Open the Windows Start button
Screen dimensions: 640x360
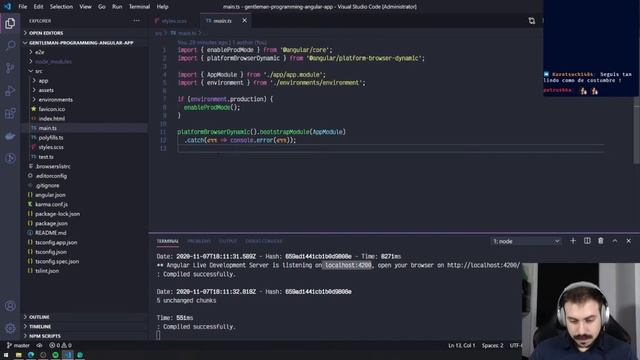[6, 355]
